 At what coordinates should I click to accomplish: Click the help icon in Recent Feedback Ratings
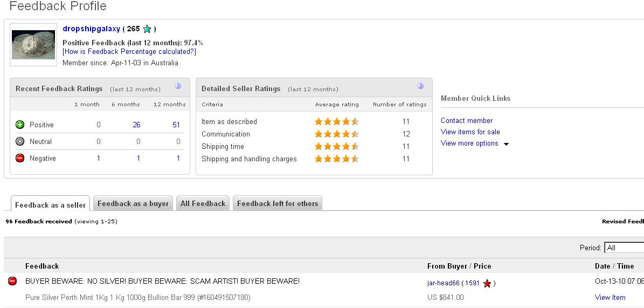coord(178,86)
